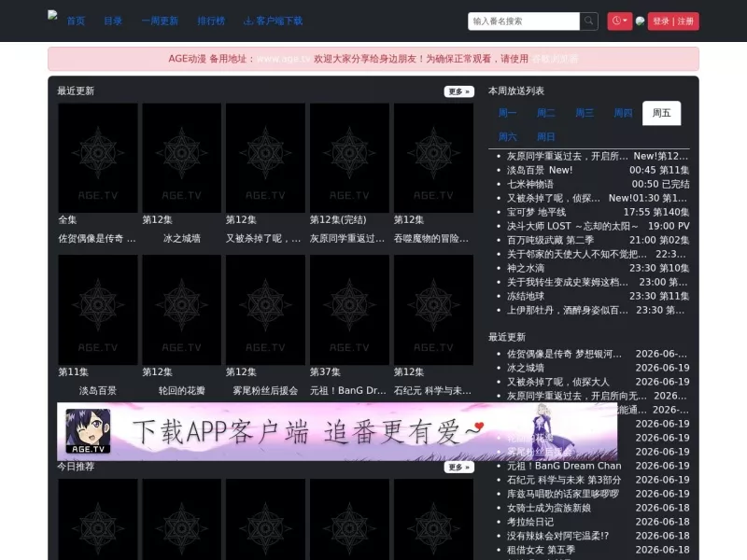747x560 pixels.
Task: Select the 周三 schedule tab
Action: pos(585,113)
